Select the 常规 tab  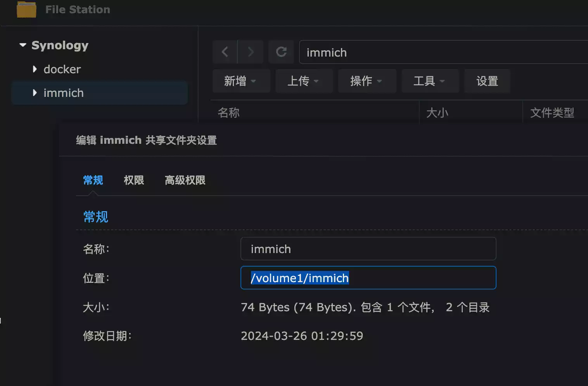(x=93, y=180)
